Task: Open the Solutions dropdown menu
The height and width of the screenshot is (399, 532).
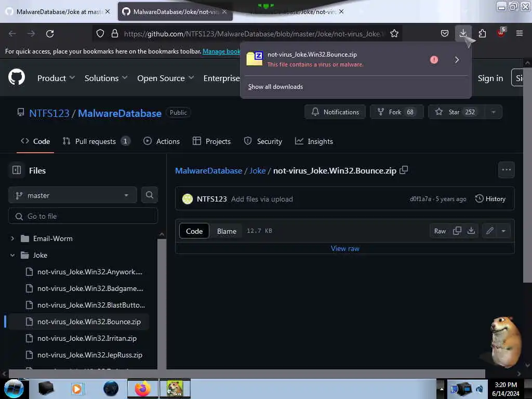Action: point(106,78)
